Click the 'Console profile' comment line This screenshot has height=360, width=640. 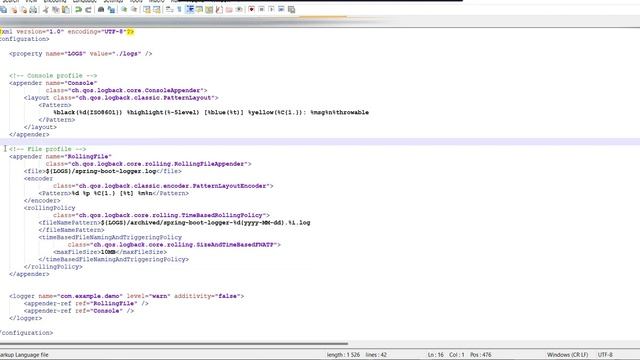tap(53, 76)
